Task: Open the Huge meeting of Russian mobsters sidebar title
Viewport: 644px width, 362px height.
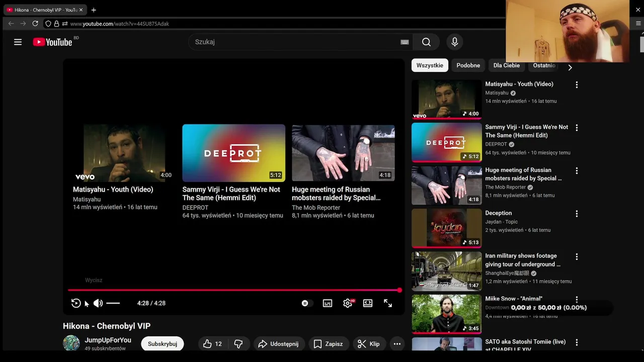Action: tap(523, 174)
